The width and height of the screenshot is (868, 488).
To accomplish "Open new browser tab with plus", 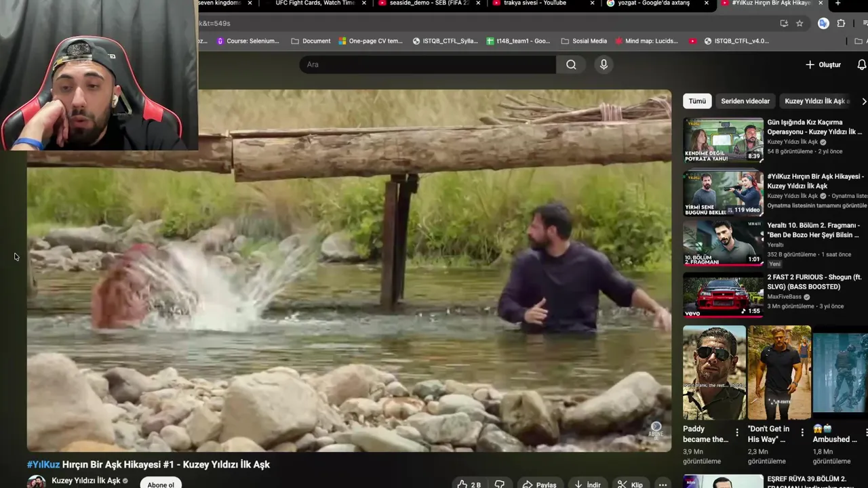I will pyautogui.click(x=837, y=3).
